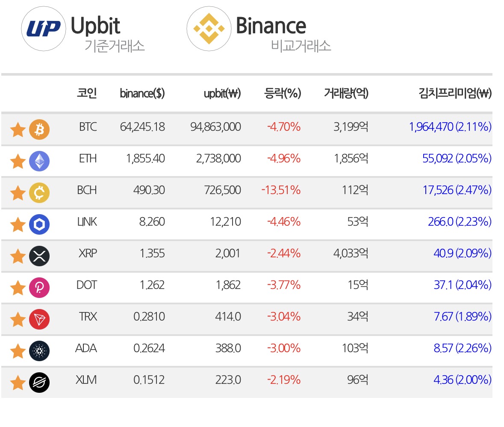The width and height of the screenshot is (504, 427).
Task: Sort by the 등락(%) column header
Action: point(283,93)
